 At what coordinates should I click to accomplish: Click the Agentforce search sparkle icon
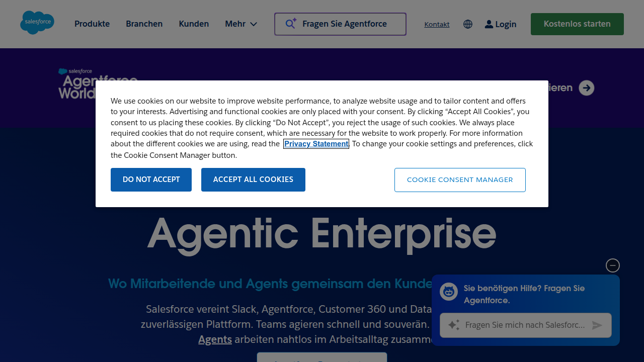click(291, 24)
